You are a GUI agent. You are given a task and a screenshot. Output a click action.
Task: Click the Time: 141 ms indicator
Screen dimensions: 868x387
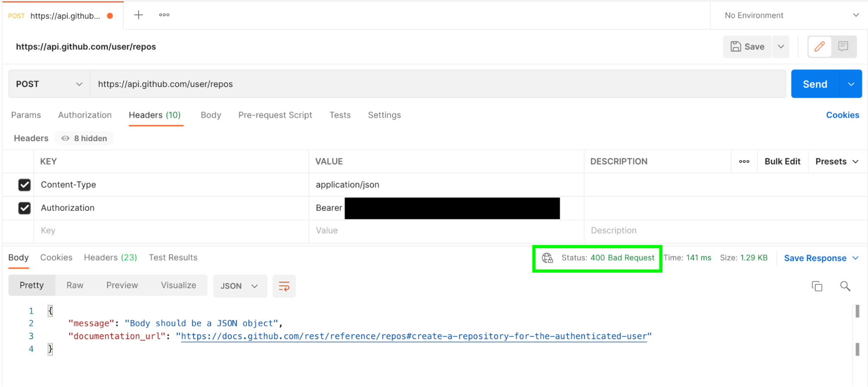[687, 258]
